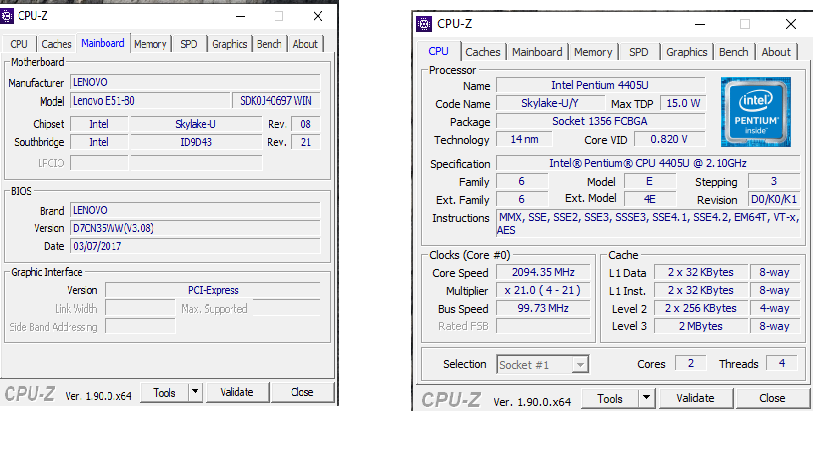Click Chipset Skylake-U value
Image resolution: width=819 pixels, height=460 pixels.
coord(196,124)
